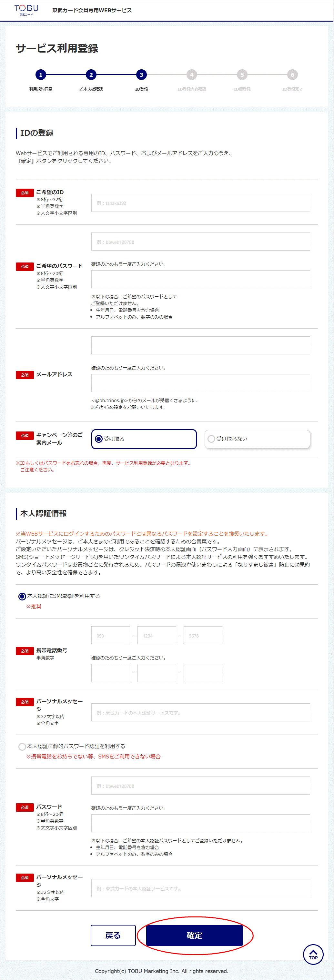The image size is (334, 980).
Task: Focus the first confirmation mobile number box
Action: pyautogui.click(x=110, y=673)
